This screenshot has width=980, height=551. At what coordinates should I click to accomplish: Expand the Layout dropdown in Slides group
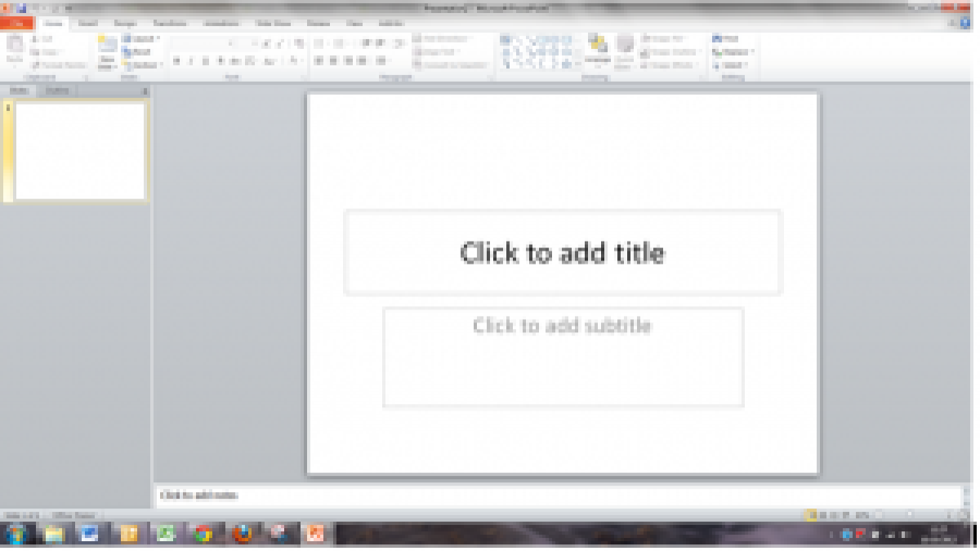(x=142, y=38)
